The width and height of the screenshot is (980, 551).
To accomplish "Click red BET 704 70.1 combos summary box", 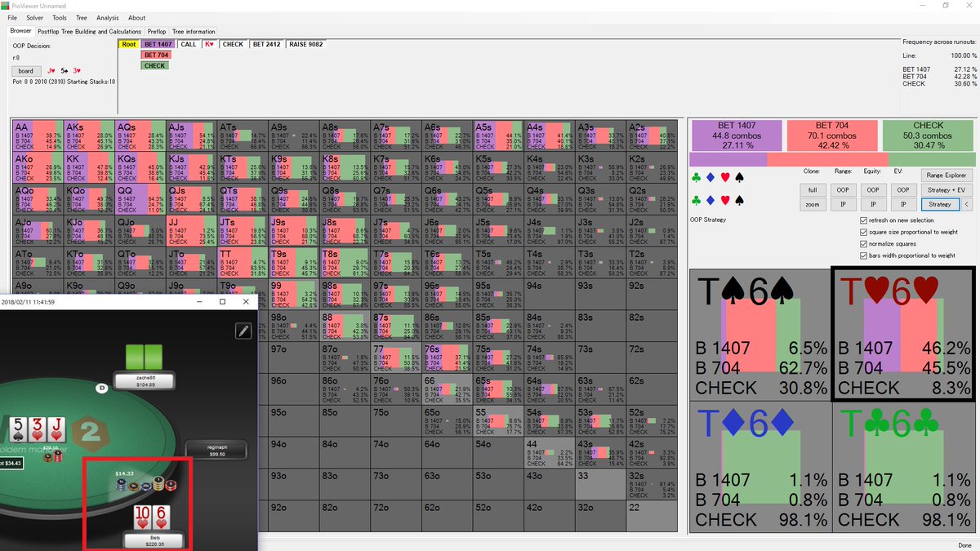I will (x=832, y=135).
